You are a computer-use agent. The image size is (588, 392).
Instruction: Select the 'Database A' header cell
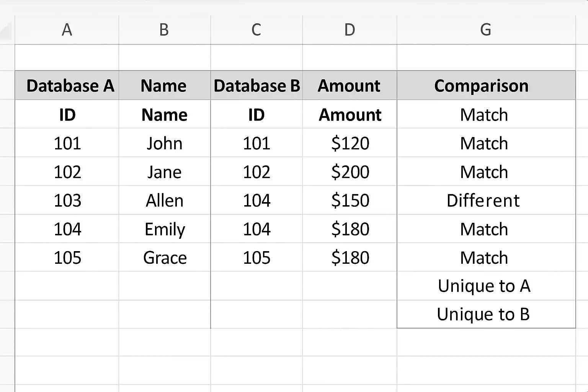(x=67, y=85)
